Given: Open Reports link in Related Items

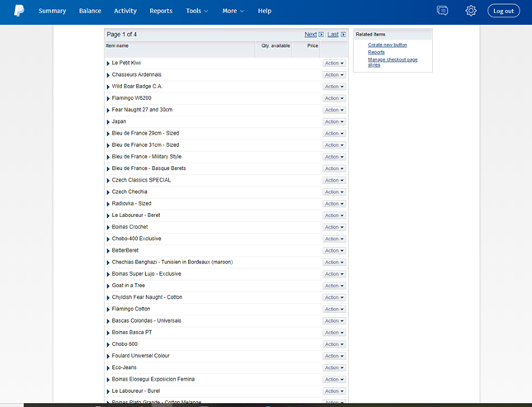Looking at the screenshot, I should (376, 52).
